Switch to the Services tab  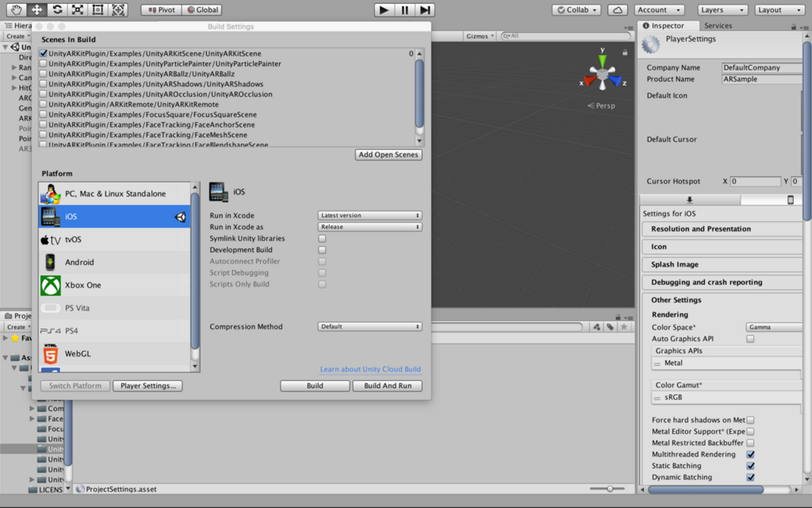point(718,25)
